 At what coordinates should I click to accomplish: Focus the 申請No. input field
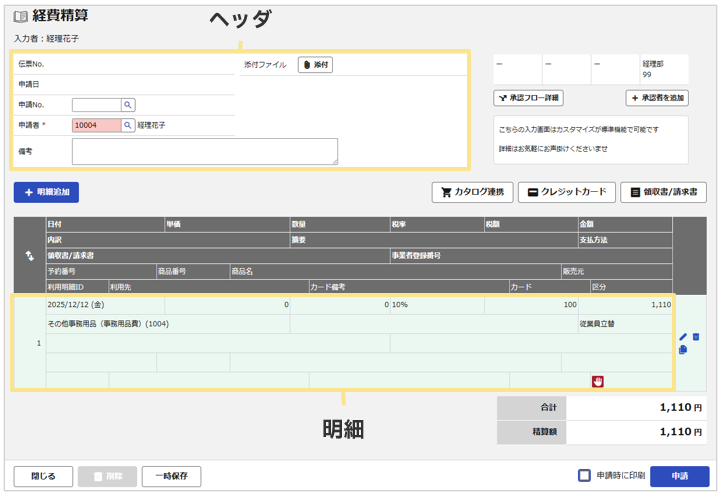pyautogui.click(x=97, y=105)
